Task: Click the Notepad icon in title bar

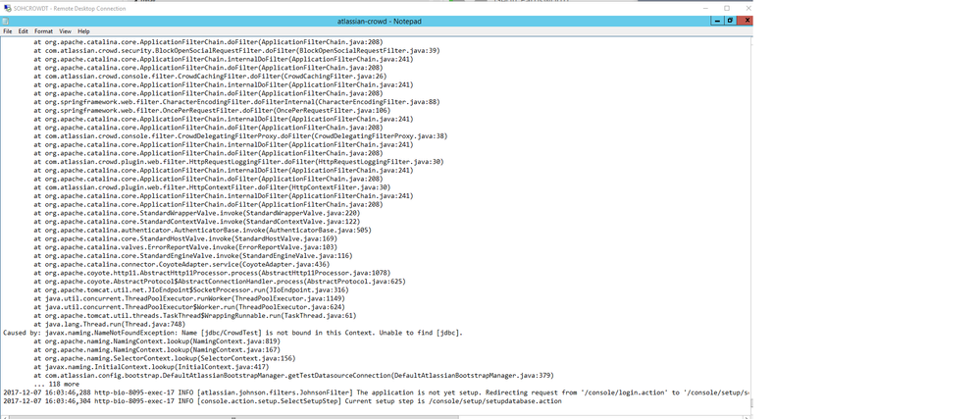Action: tap(5, 22)
